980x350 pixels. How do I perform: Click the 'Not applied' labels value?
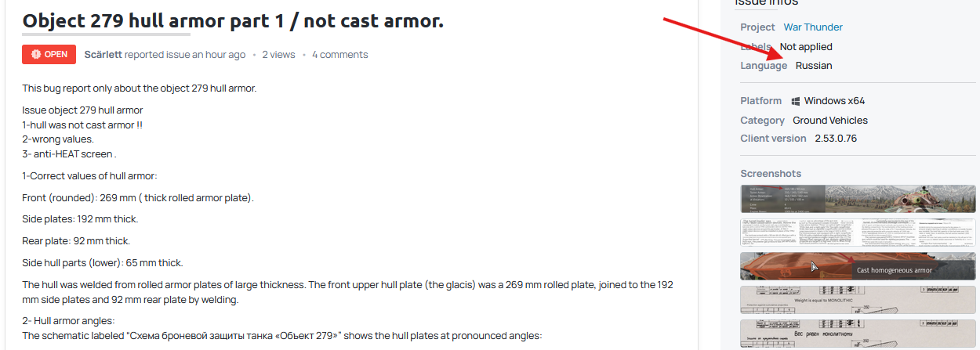coord(806,47)
